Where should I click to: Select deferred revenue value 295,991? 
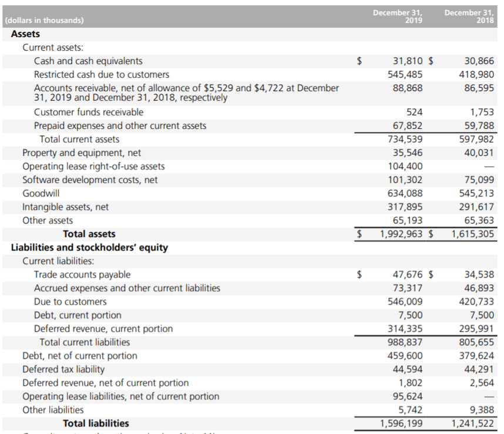coord(476,329)
